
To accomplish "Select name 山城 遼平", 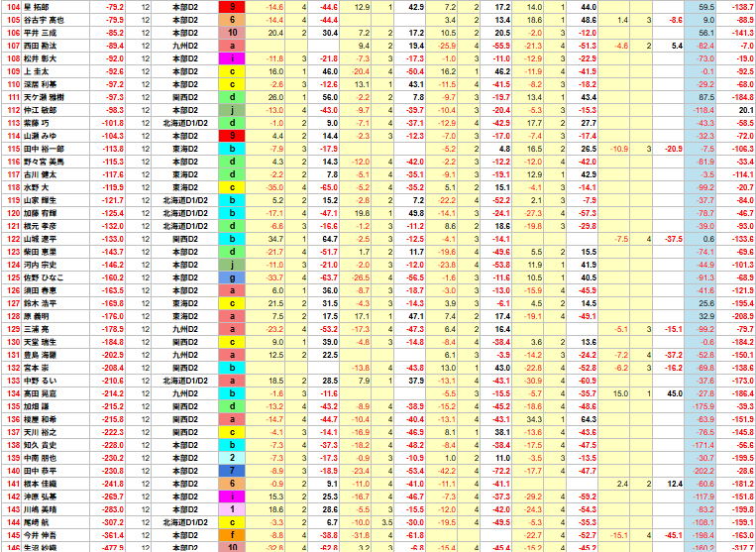I will coord(40,239).
